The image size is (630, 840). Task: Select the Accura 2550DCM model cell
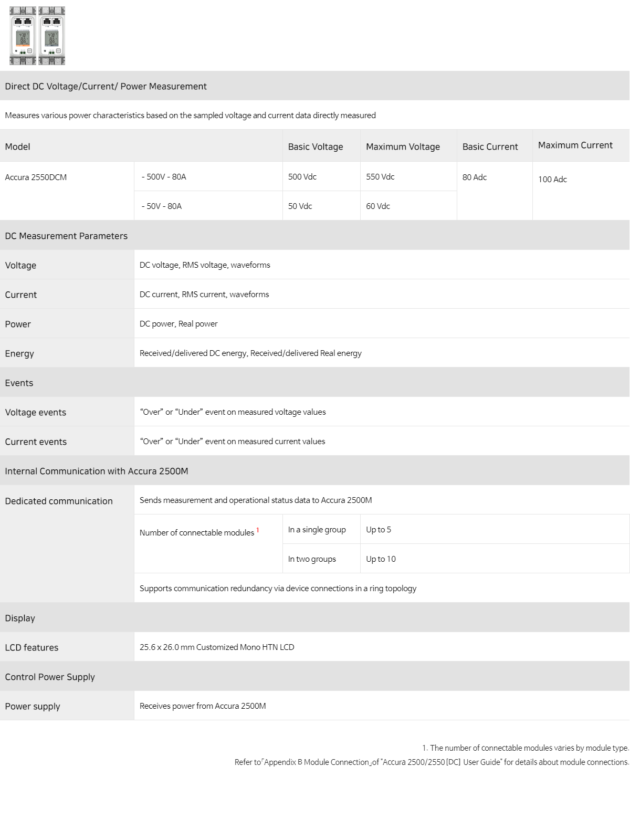pos(67,191)
